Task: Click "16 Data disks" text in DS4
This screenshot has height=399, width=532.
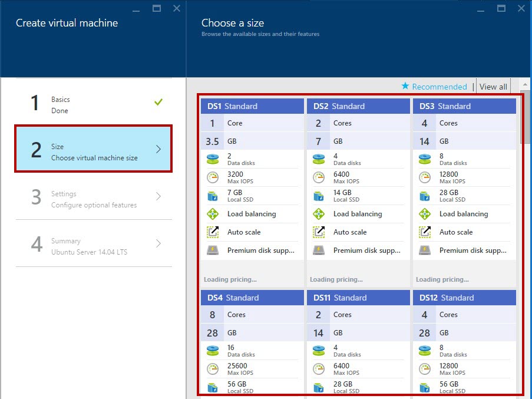Action: click(241, 351)
